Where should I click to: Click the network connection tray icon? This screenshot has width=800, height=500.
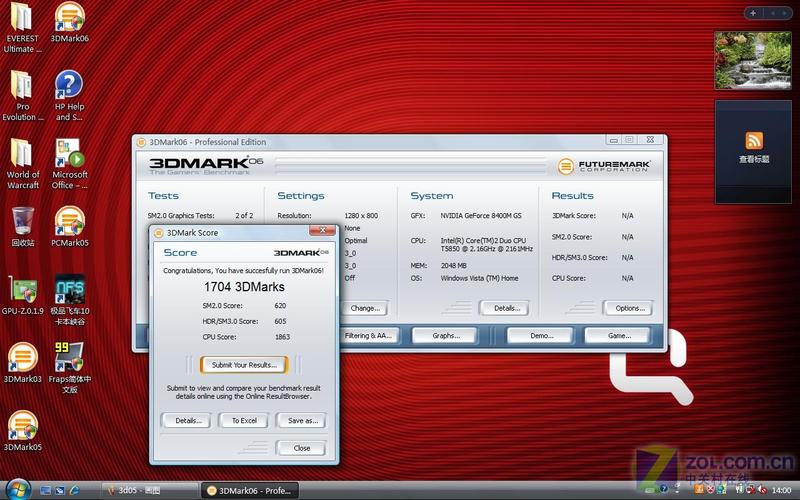tap(751, 490)
